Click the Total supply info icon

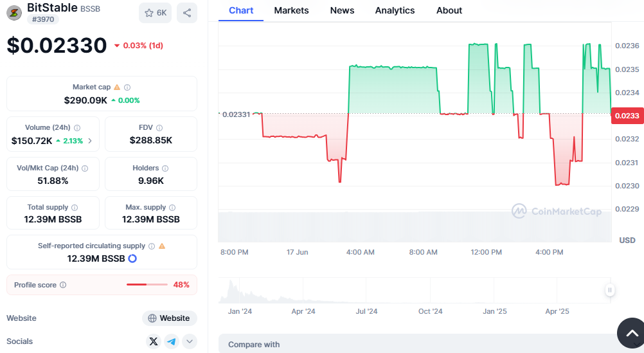click(x=75, y=208)
